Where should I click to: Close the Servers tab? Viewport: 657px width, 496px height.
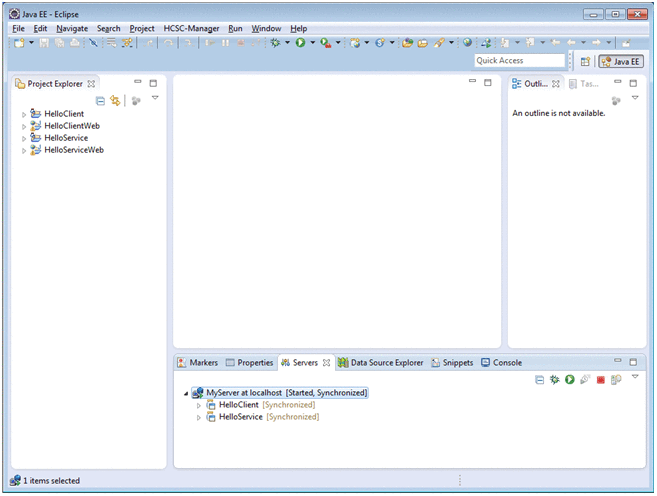(x=326, y=362)
